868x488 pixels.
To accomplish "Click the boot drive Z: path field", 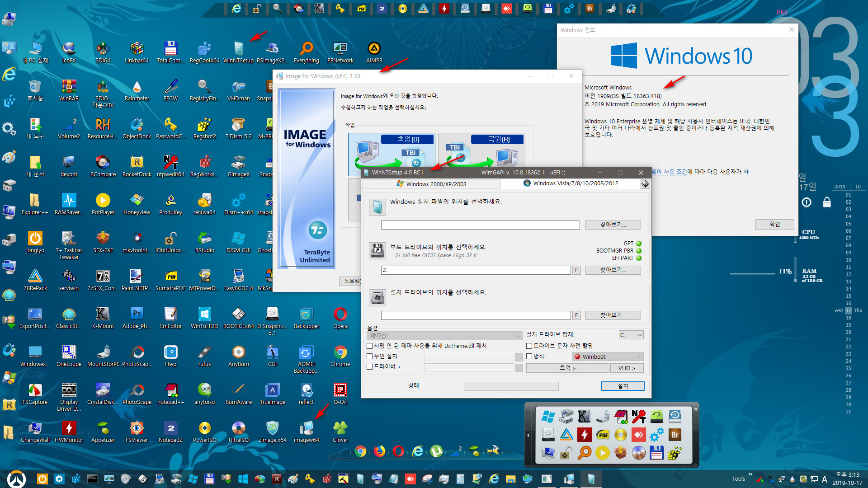I will [x=476, y=270].
